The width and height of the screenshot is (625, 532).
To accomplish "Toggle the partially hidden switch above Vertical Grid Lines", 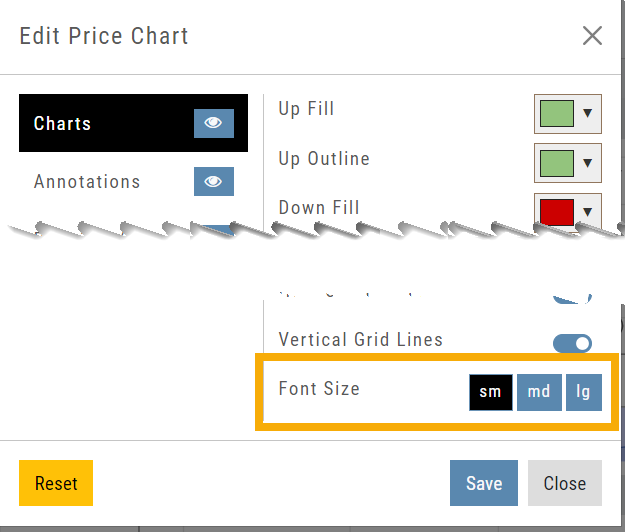I will pos(572,298).
